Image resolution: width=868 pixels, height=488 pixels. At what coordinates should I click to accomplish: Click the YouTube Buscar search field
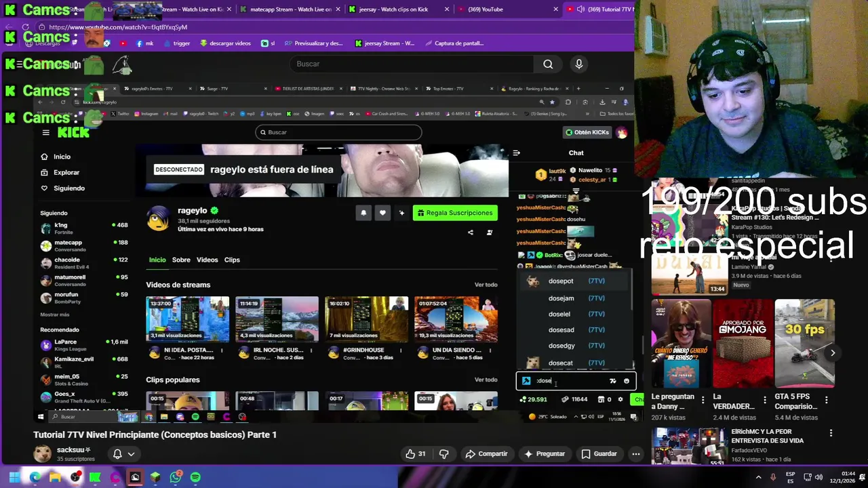click(410, 64)
